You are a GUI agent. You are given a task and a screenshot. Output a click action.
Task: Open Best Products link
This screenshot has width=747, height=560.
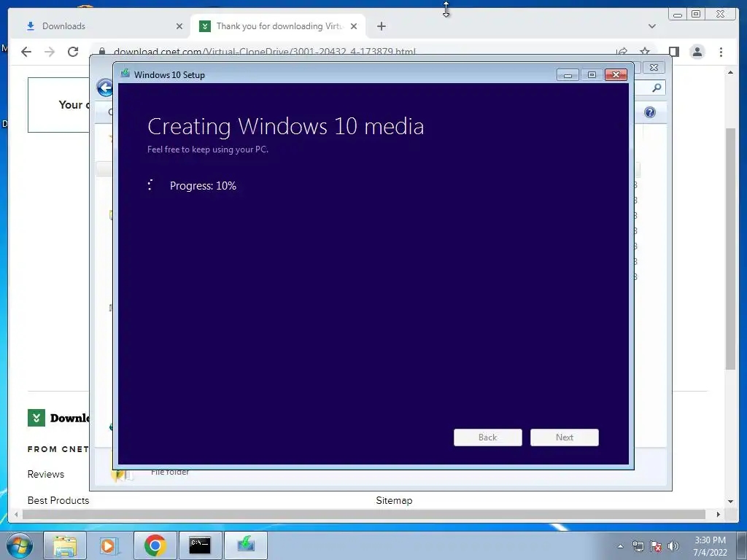pos(58,500)
